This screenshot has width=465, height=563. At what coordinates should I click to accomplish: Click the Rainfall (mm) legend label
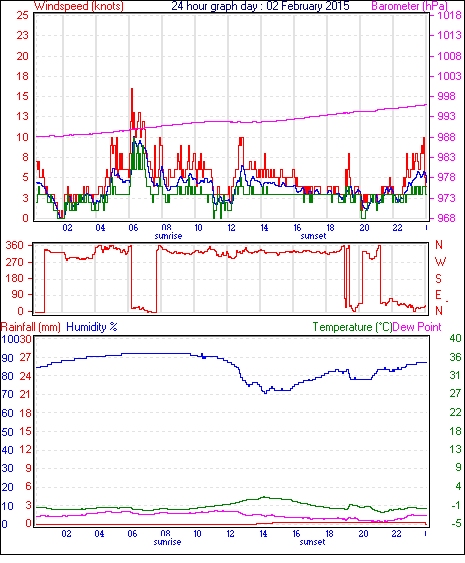(x=31, y=327)
